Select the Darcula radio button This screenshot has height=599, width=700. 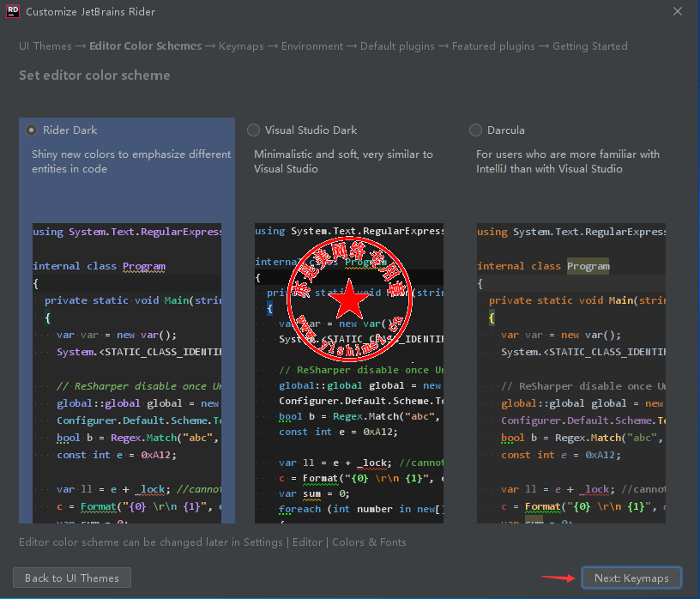click(475, 130)
